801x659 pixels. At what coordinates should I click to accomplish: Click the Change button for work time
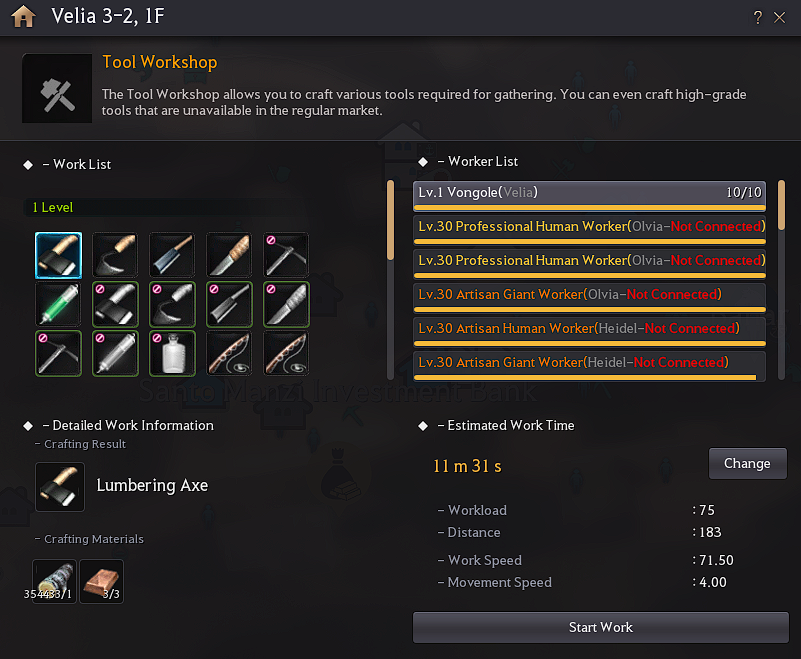(747, 463)
